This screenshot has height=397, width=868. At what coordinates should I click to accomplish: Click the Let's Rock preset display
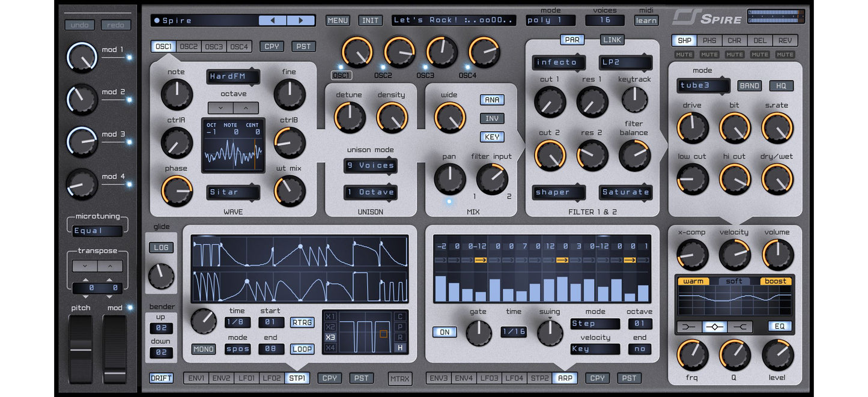454,20
